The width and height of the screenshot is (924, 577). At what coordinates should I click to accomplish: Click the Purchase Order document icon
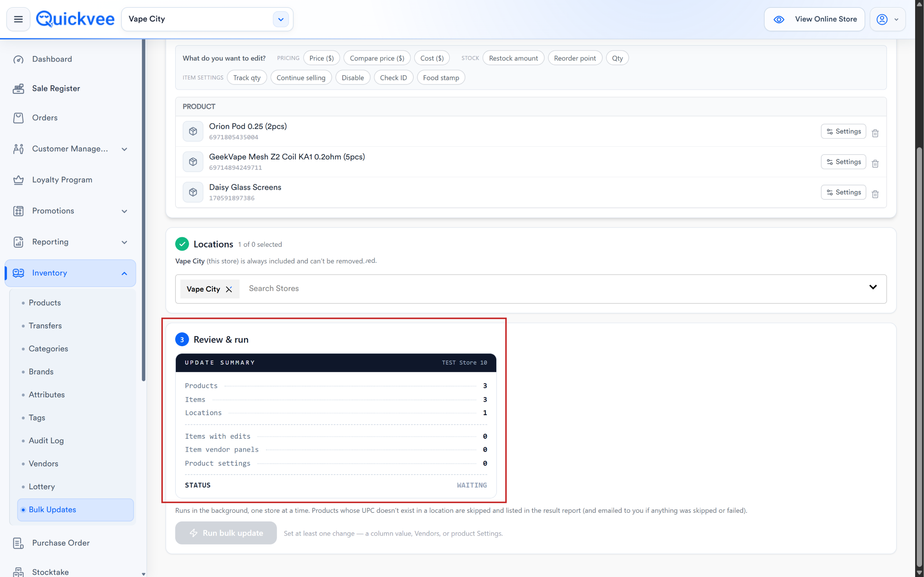[18, 543]
